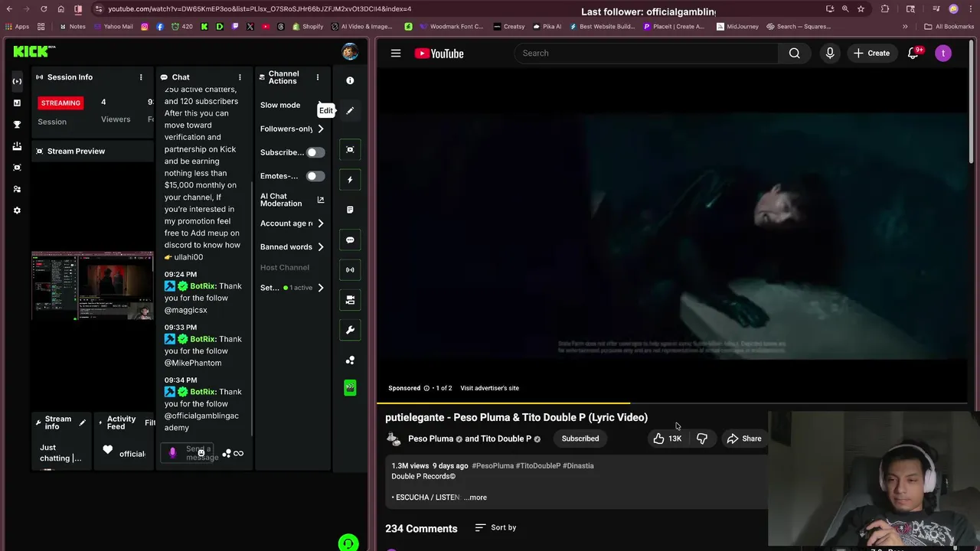This screenshot has width=980, height=551.
Task: Open the Kick community users sidebar icon
Action: coord(18,189)
